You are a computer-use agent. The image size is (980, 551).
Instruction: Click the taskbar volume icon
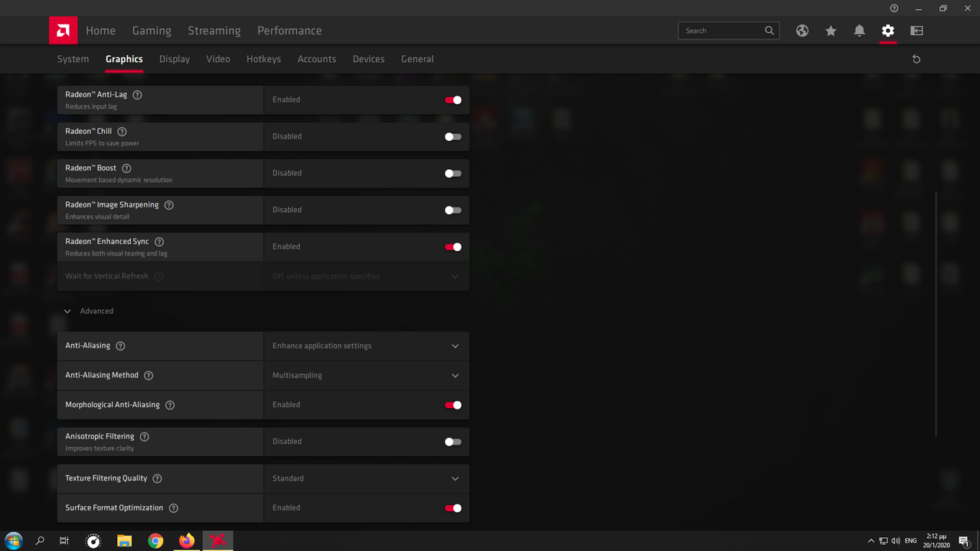(x=896, y=541)
